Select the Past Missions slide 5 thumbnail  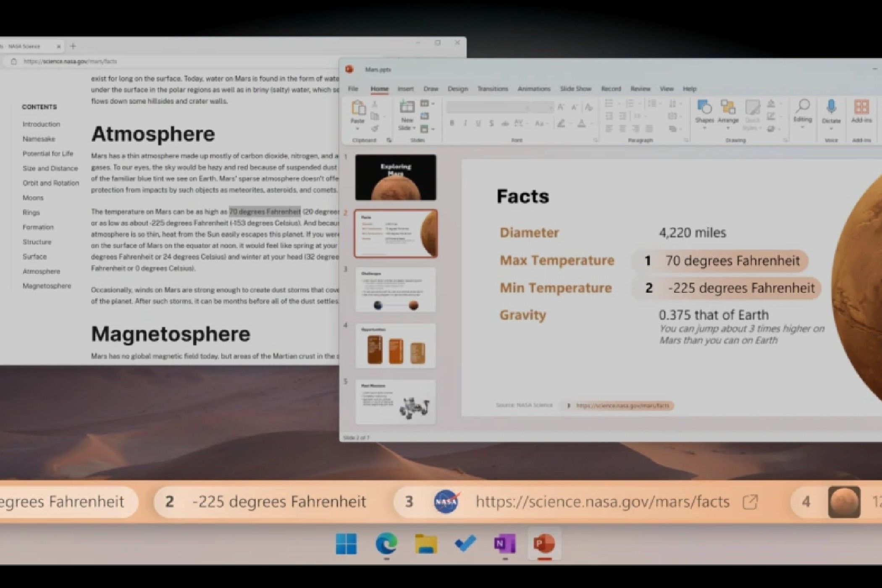click(395, 402)
